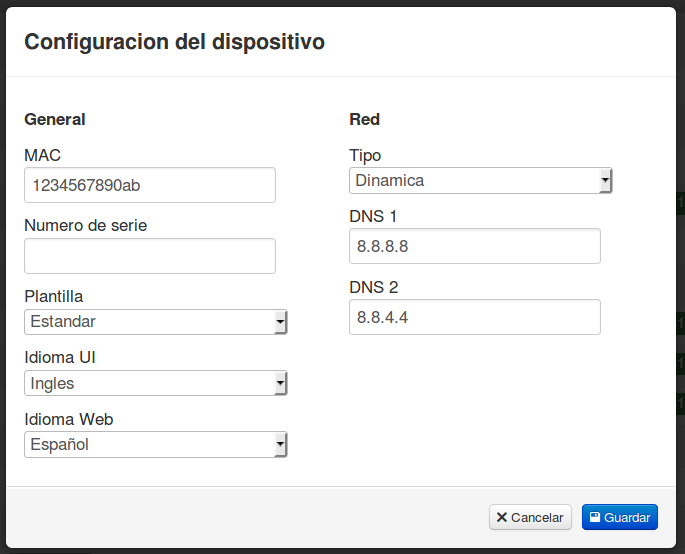Expand the Idioma Web dropdown showing Español

[150, 445]
